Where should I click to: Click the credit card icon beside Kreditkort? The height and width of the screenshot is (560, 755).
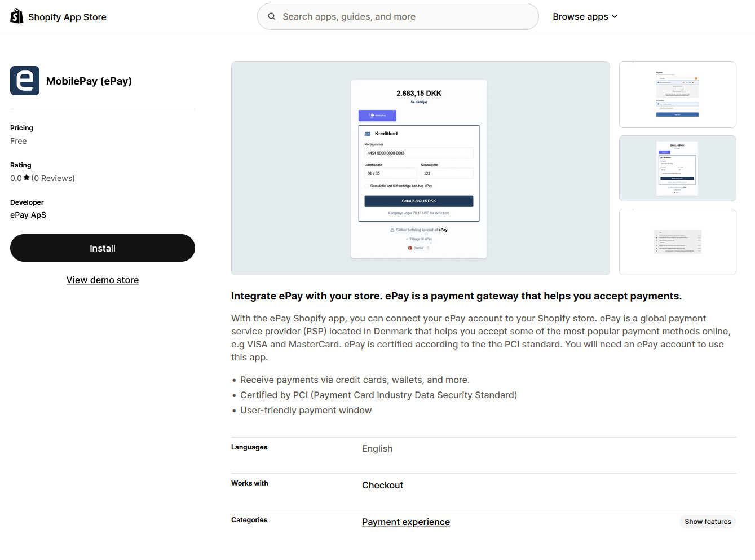(367, 134)
